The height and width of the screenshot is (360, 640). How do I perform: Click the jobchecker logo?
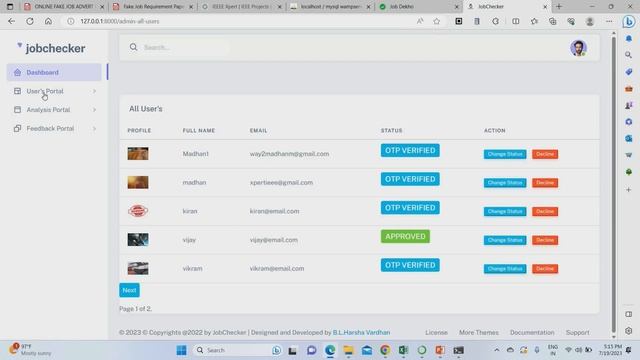pyautogui.click(x=51, y=48)
